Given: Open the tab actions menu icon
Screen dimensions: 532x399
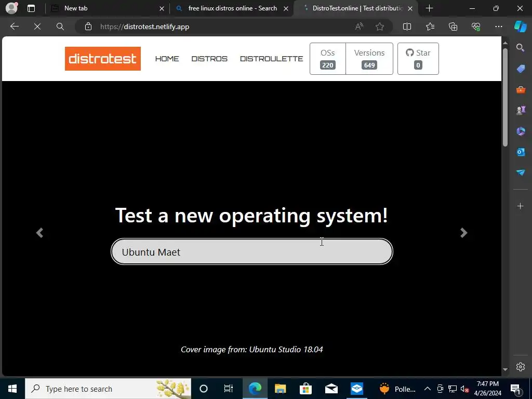Looking at the screenshot, I should tap(31, 8).
